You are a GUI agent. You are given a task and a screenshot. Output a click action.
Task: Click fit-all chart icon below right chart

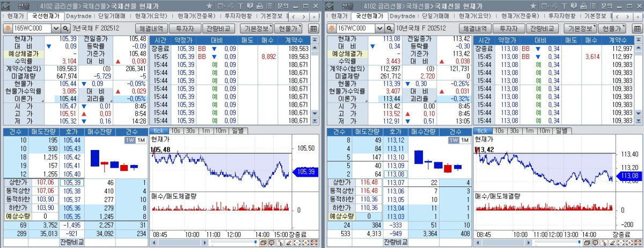click(x=638, y=243)
